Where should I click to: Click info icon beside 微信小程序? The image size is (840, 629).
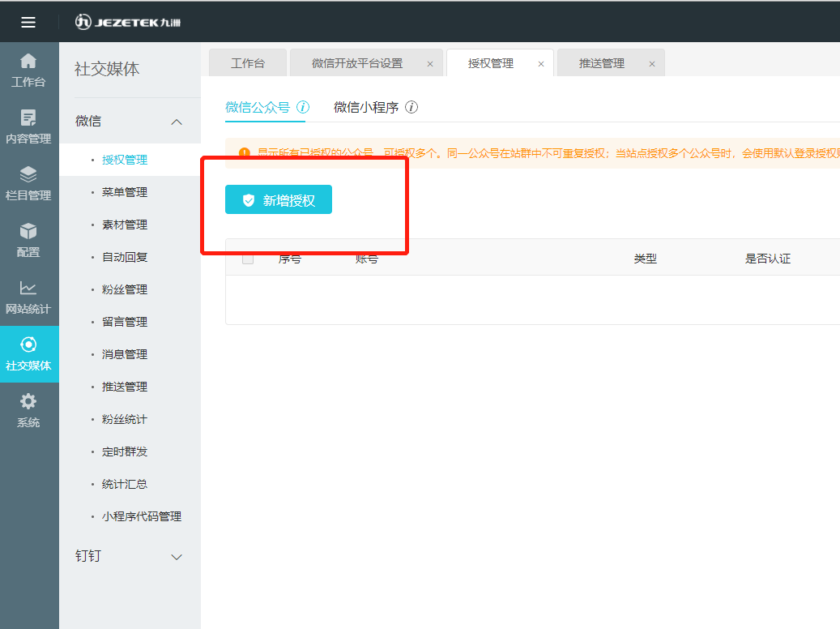411,107
